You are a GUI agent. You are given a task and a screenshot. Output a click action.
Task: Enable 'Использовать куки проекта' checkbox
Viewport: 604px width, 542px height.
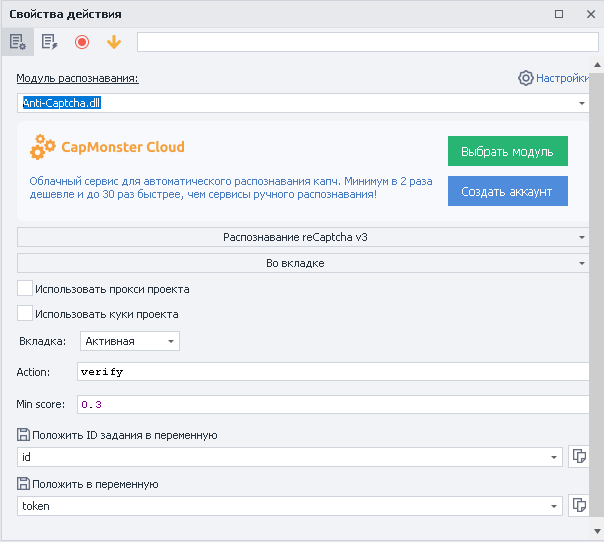25,314
